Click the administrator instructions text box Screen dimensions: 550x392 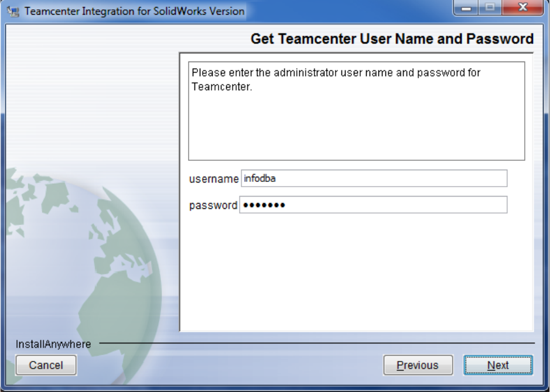[356, 111]
